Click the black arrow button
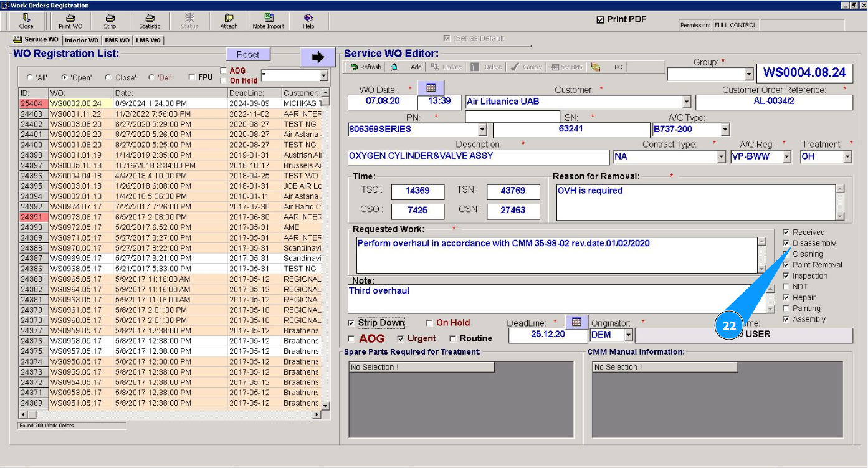The width and height of the screenshot is (868, 468). coord(318,57)
